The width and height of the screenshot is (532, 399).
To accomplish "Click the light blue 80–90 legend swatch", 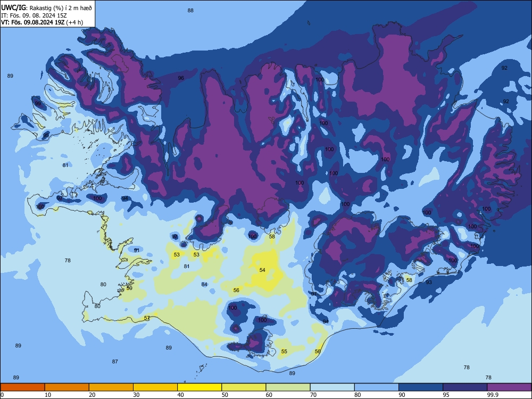I will [x=377, y=387].
